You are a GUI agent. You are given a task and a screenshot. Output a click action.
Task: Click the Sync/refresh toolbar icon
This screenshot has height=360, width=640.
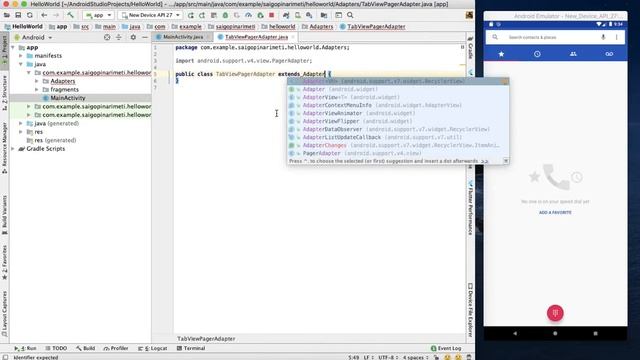29,15
